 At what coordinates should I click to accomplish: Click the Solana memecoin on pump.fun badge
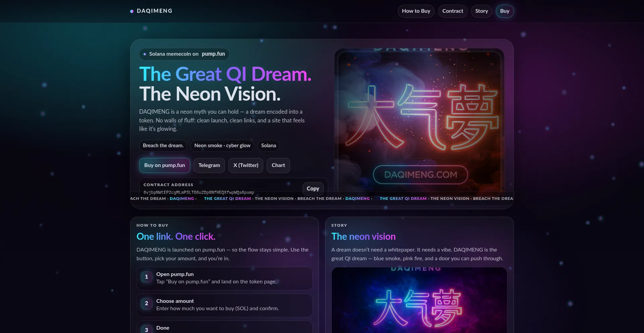184,54
